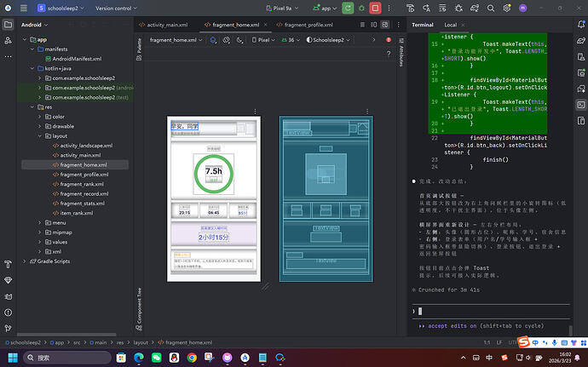Open the schoolsleep2 project dropdown
The width and height of the screenshot is (588, 367).
tap(61, 8)
